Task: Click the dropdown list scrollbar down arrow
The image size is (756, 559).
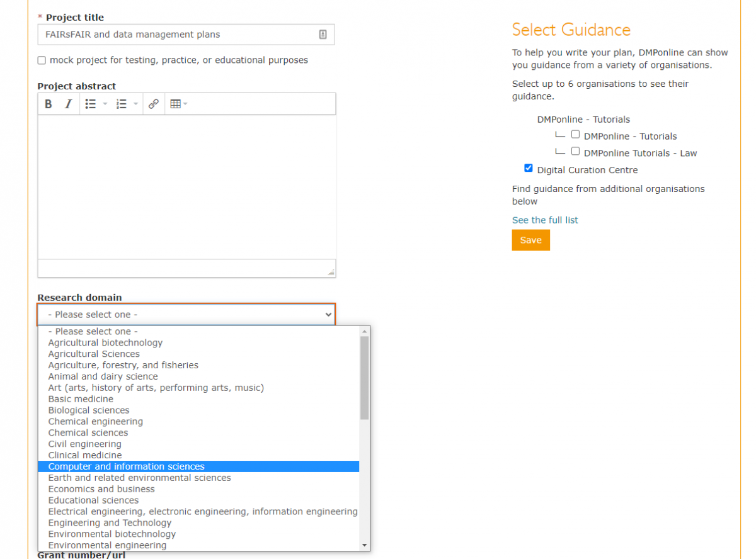Action: (364, 545)
